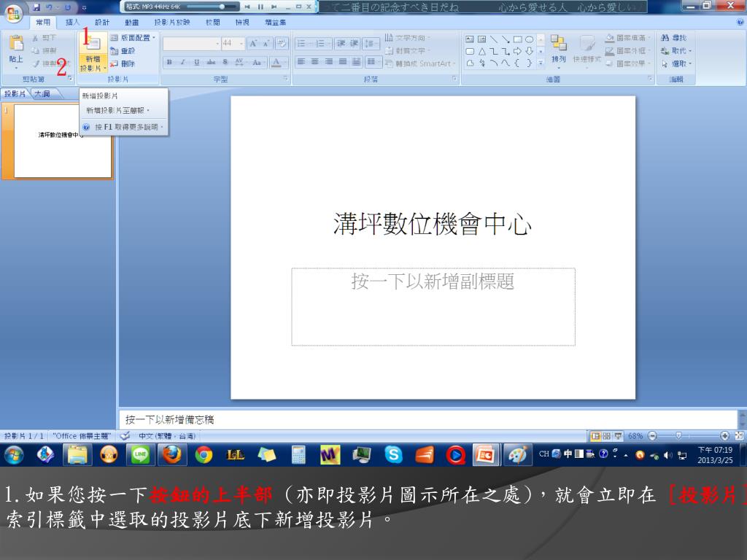Toggle Underline formatting
The height and width of the screenshot is (560, 747).
tap(196, 63)
